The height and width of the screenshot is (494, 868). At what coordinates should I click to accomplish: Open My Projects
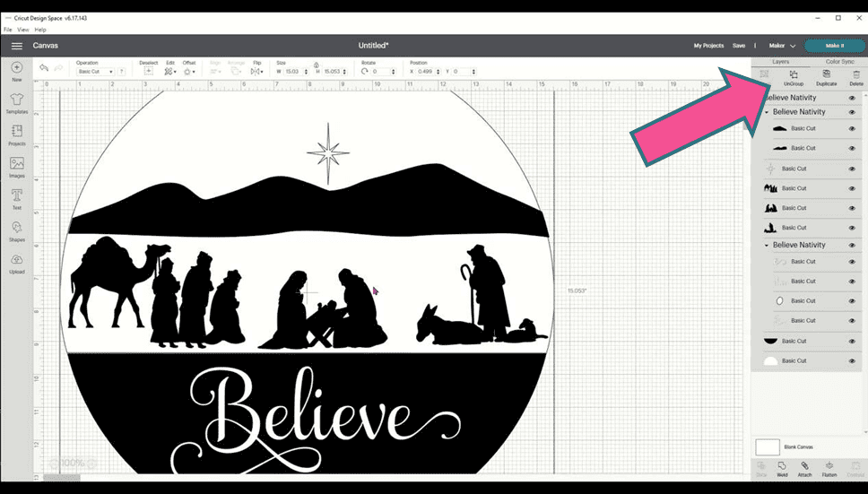coord(708,46)
